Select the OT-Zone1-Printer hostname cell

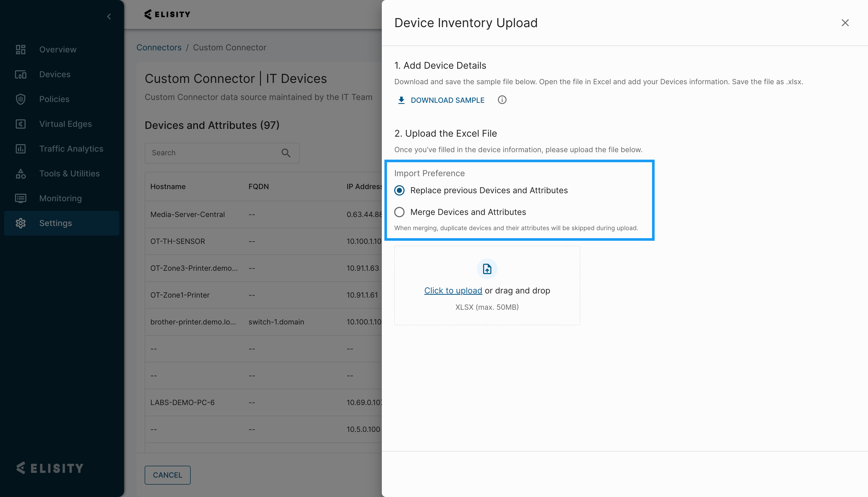(x=180, y=295)
